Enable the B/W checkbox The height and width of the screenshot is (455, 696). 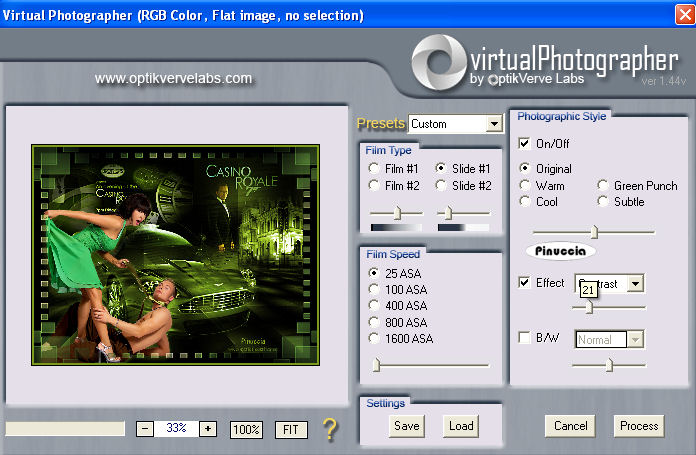[524, 337]
